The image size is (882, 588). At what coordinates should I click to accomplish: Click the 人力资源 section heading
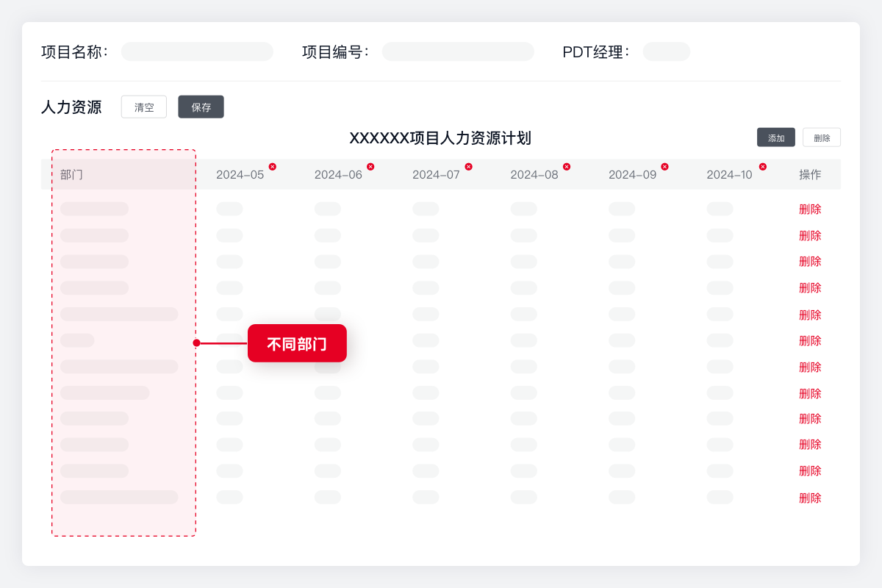(71, 107)
